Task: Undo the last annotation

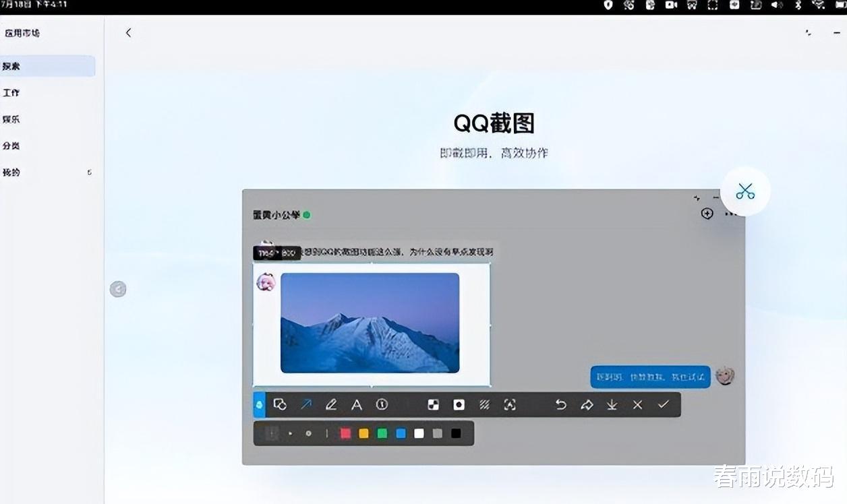Action: click(x=560, y=404)
